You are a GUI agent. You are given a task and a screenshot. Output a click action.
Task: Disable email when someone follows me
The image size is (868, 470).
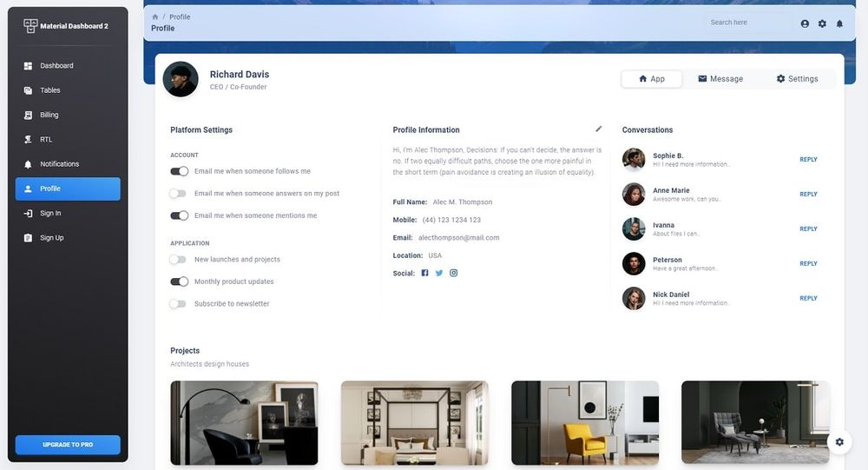coord(179,171)
